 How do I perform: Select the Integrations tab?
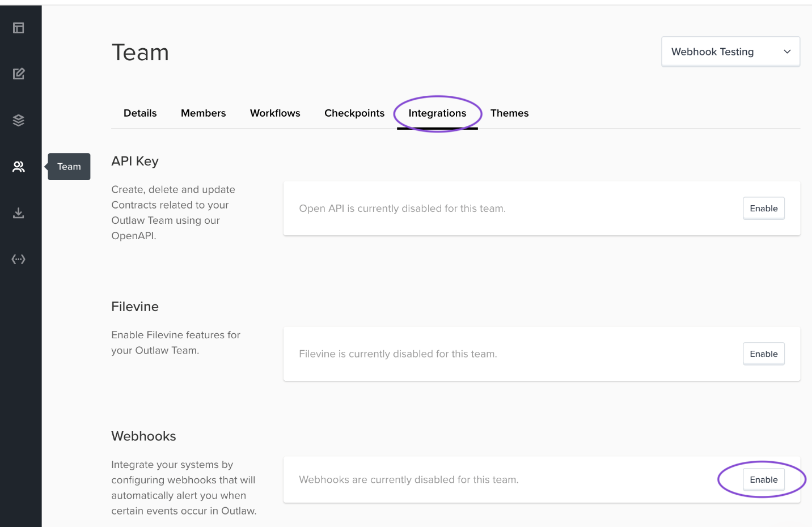(437, 113)
